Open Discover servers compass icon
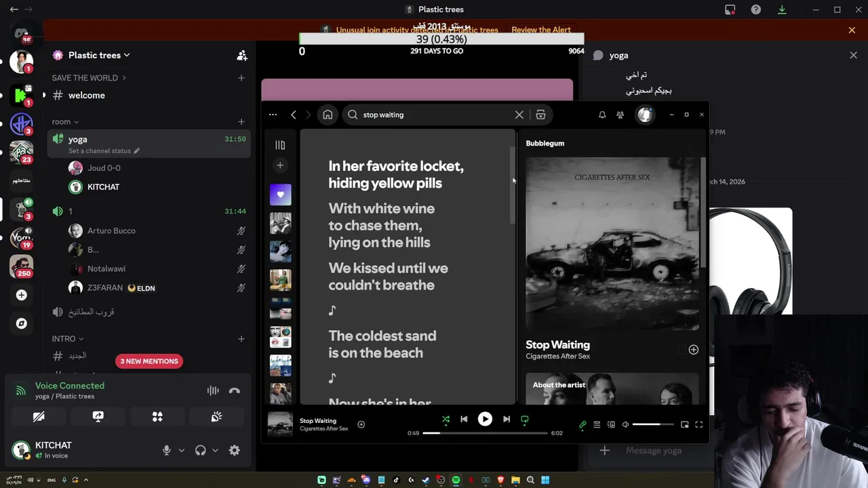868x488 pixels. [22, 323]
